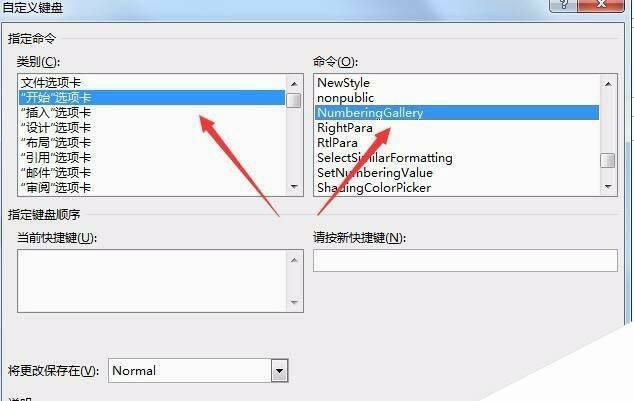Click in the new shortcut key input box
The height and width of the screenshot is (401, 634).
[x=465, y=260]
